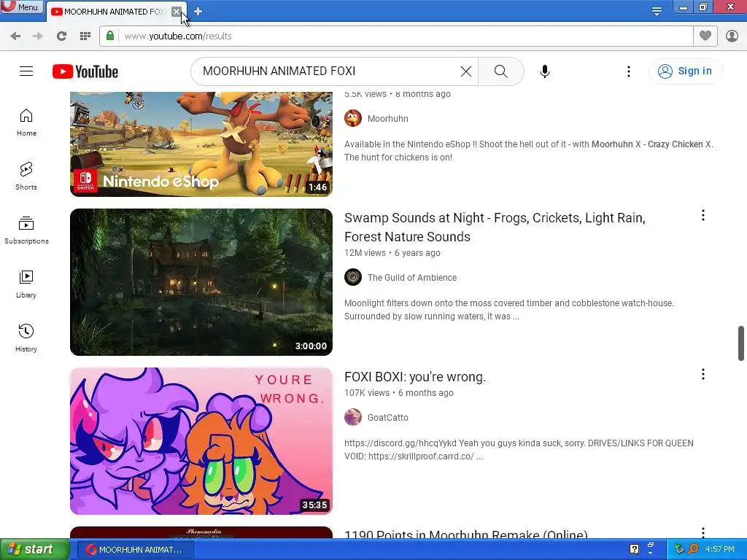
Task: Open FOXI BOXI: you're wrong title
Action: [x=415, y=377]
